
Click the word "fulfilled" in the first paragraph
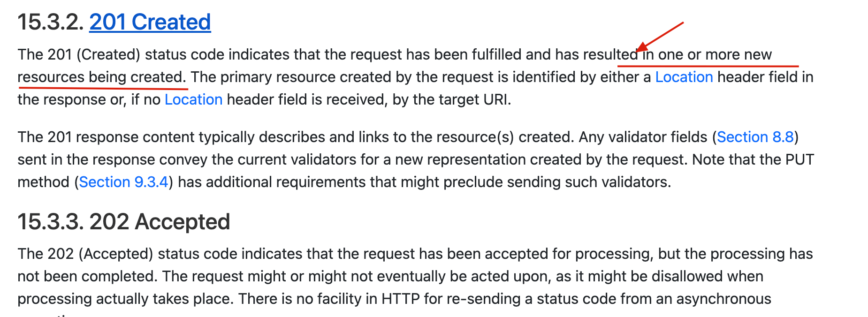point(496,54)
